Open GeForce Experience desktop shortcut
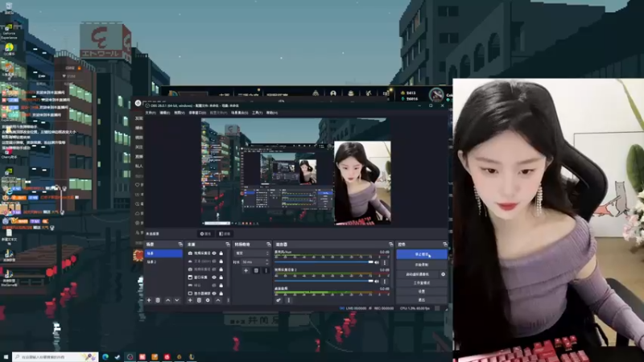 pos(9,32)
